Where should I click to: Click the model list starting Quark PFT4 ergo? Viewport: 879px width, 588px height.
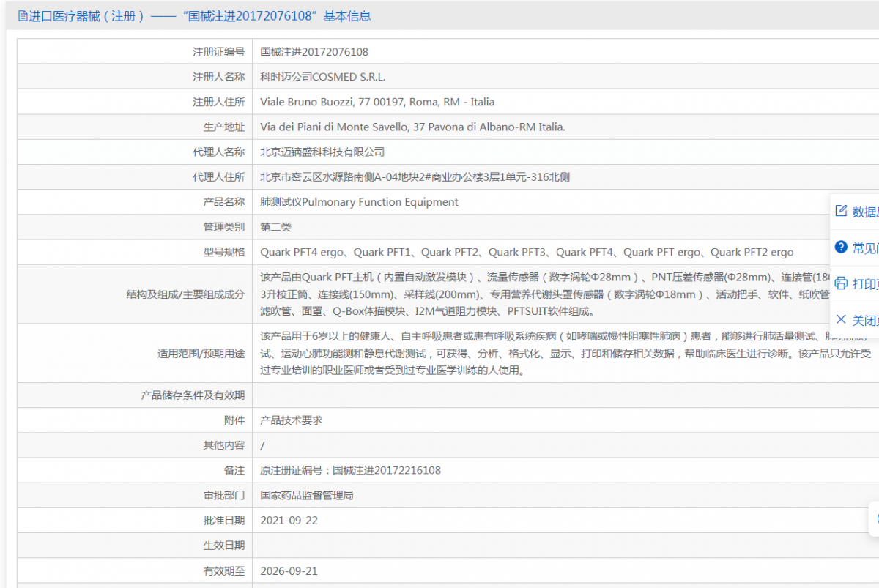527,252
